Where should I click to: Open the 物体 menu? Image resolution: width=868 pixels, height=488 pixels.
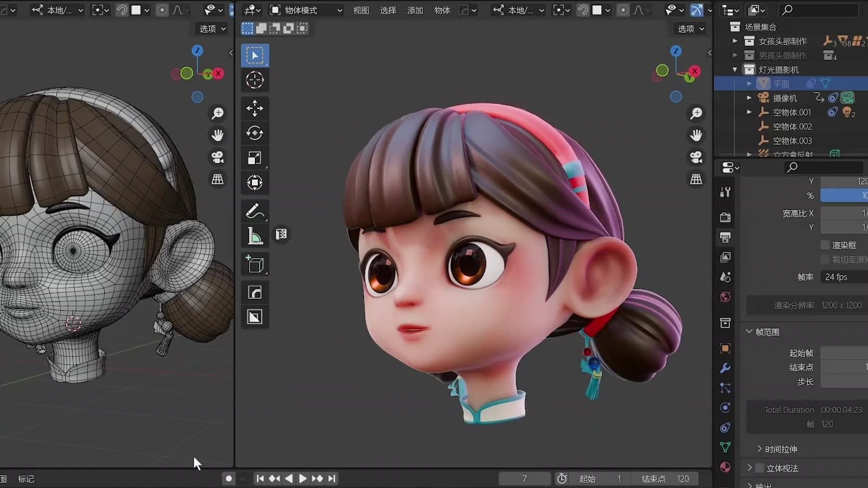coord(442,10)
